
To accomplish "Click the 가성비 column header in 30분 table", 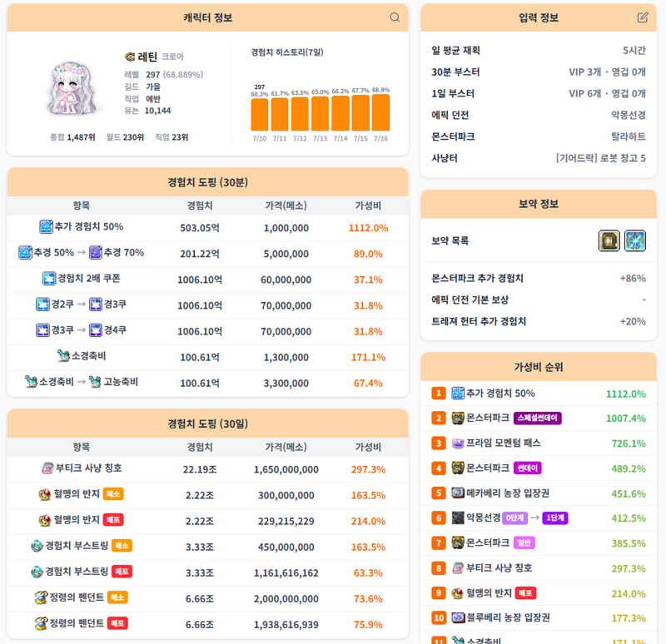I will click(368, 206).
